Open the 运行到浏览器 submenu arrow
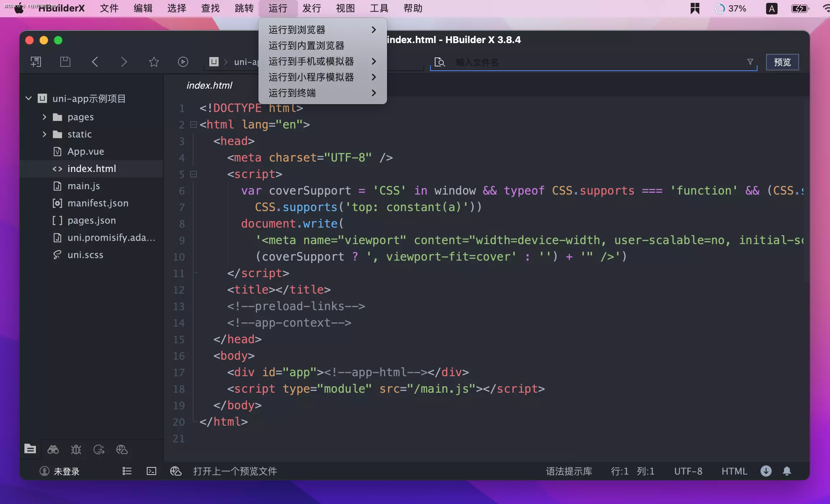The height and width of the screenshot is (504, 830). pyautogui.click(x=374, y=29)
